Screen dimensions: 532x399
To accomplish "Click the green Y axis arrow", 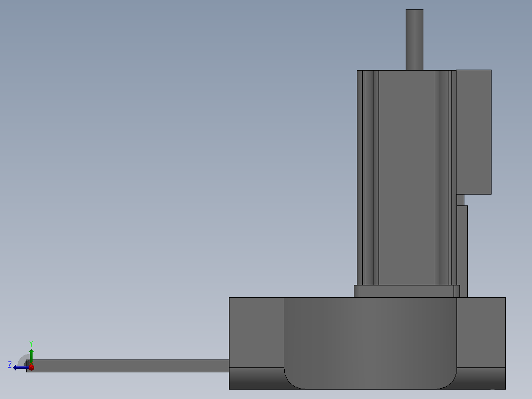I will click(31, 356).
